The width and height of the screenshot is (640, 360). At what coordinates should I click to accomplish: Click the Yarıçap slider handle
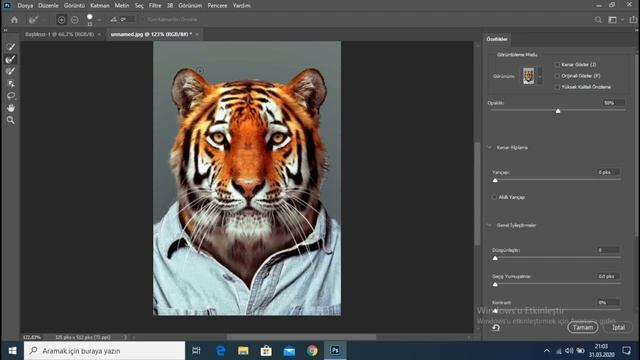[x=495, y=180]
